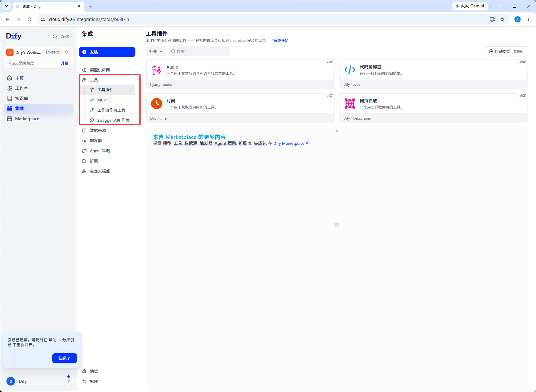Image resolution: width=536 pixels, height=392 pixels.
Task: Click the help question mark icon
Action: click(69, 381)
